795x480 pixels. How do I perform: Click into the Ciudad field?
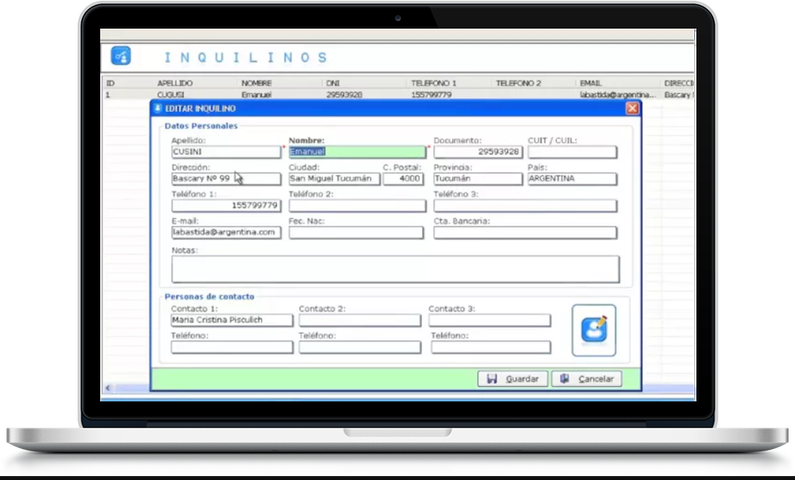tap(334, 178)
